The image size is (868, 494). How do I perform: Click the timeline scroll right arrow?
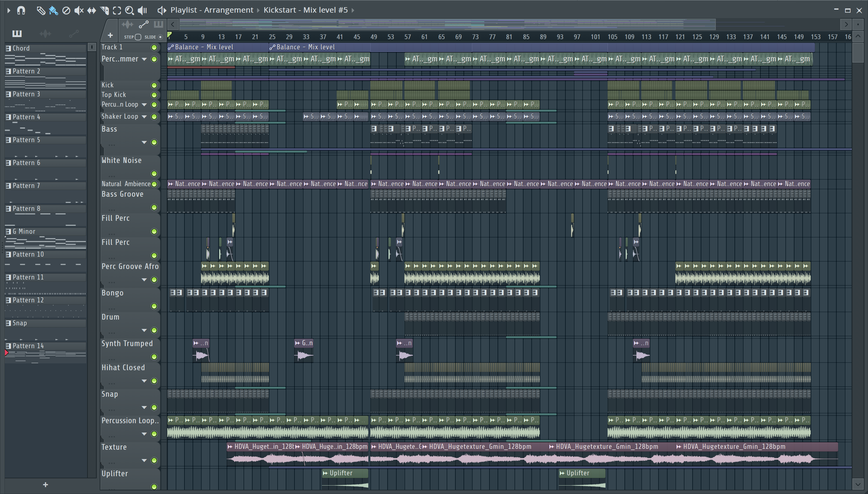846,24
